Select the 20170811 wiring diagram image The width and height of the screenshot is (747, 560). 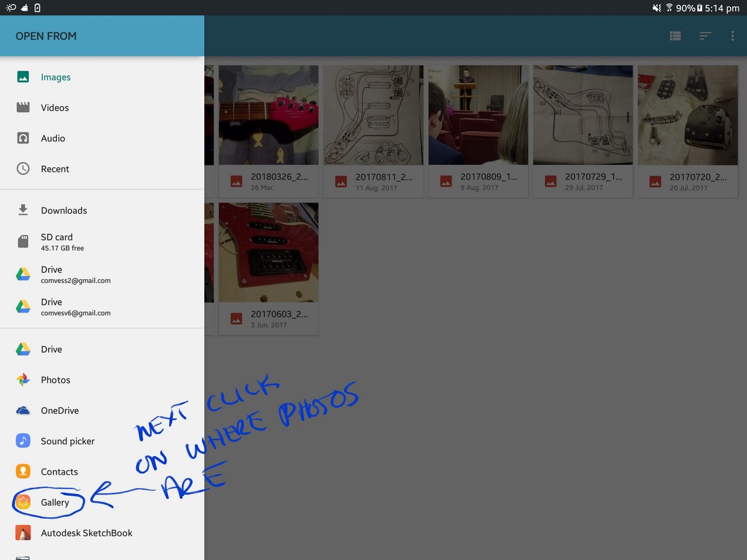pos(374,115)
